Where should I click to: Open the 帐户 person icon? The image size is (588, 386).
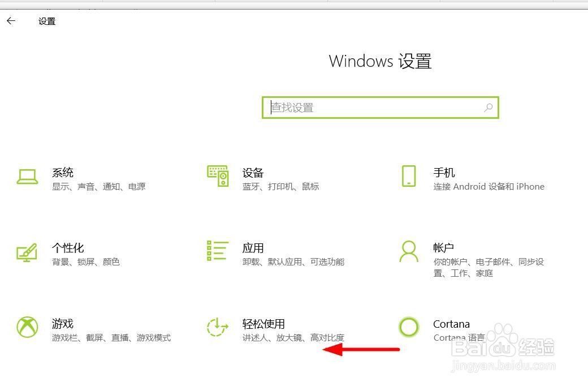[409, 251]
